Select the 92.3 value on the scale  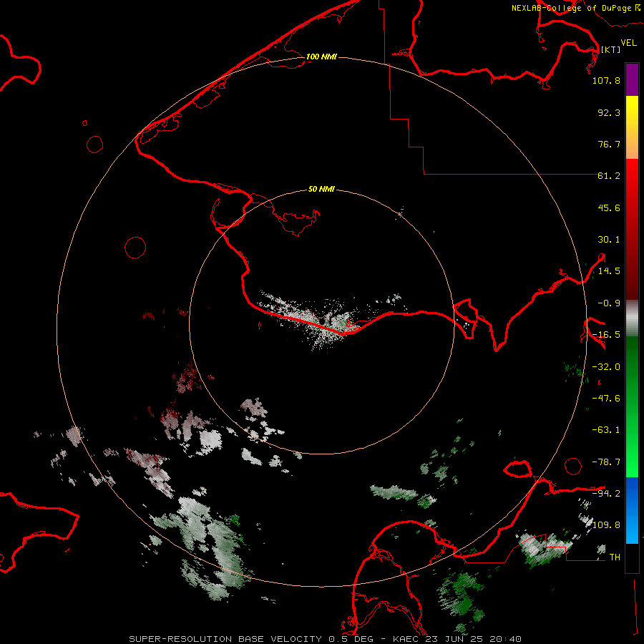pyautogui.click(x=609, y=112)
